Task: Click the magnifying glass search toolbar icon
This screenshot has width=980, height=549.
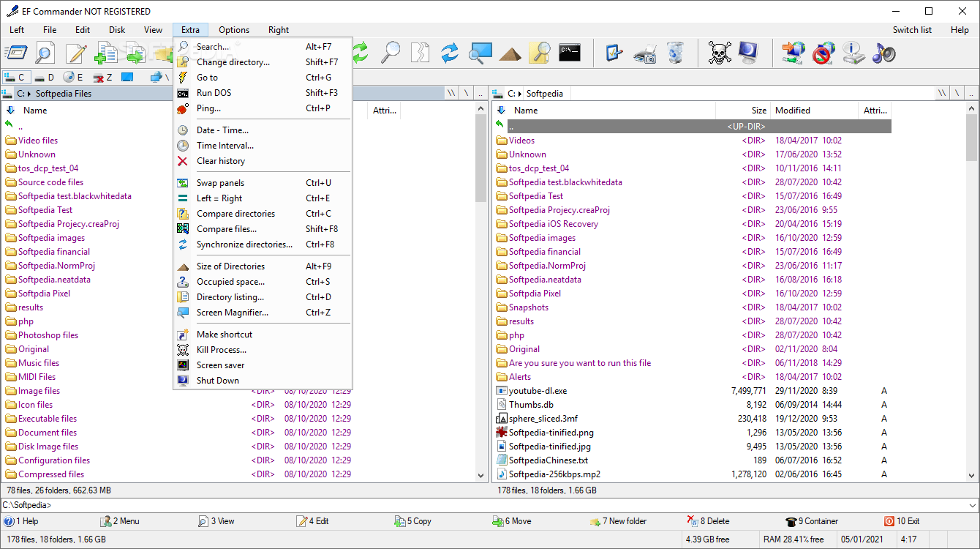Action: coord(391,53)
